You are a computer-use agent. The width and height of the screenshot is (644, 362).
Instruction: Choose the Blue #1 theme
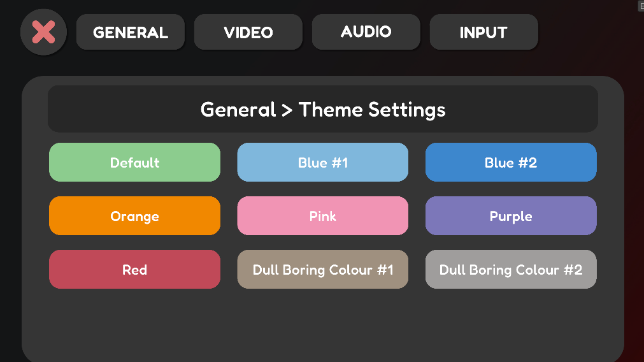point(323,163)
